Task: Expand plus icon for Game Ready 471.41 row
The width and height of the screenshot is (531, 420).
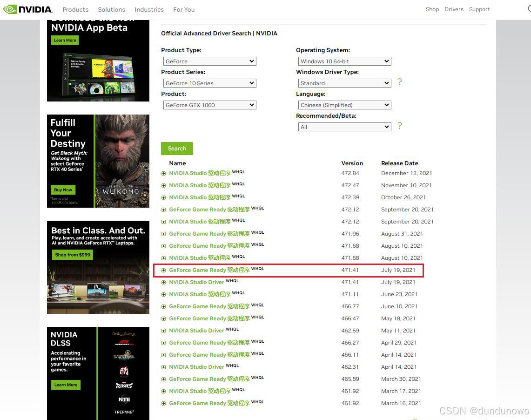Action: (x=163, y=270)
